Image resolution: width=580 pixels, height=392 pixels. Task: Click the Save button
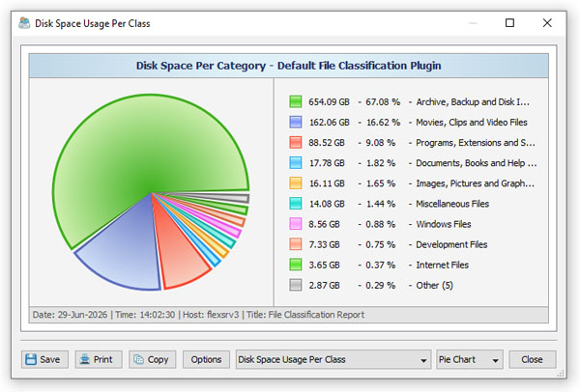tap(44, 359)
